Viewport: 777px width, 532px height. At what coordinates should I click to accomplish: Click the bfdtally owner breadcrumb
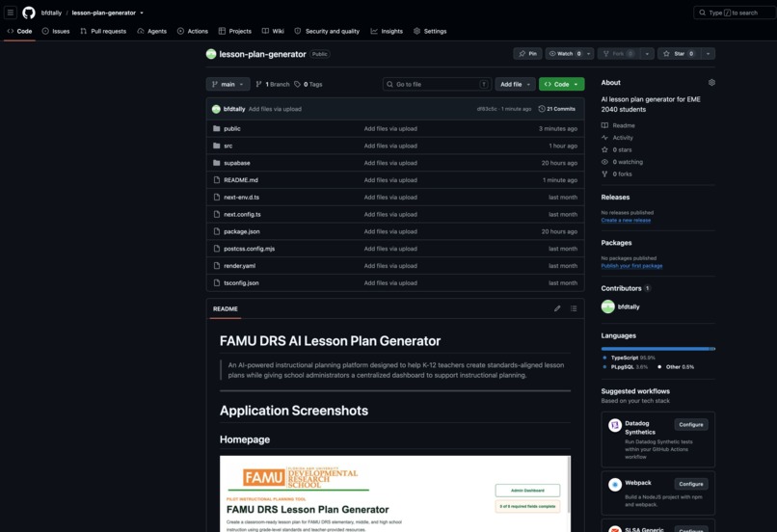(x=51, y=13)
